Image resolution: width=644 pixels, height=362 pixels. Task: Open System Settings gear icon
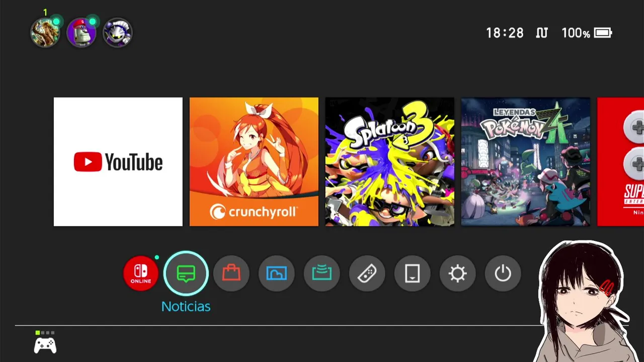tap(458, 274)
